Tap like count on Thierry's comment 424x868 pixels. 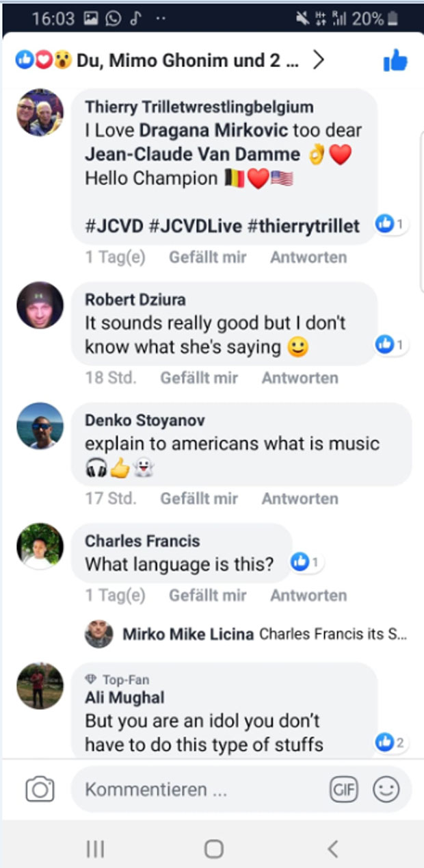[392, 224]
